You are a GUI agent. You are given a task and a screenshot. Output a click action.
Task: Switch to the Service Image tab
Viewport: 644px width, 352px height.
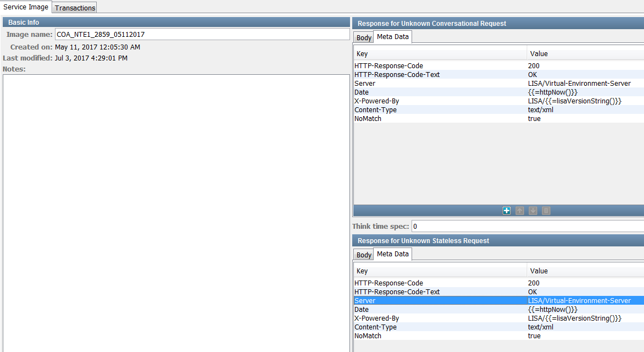[26, 7]
